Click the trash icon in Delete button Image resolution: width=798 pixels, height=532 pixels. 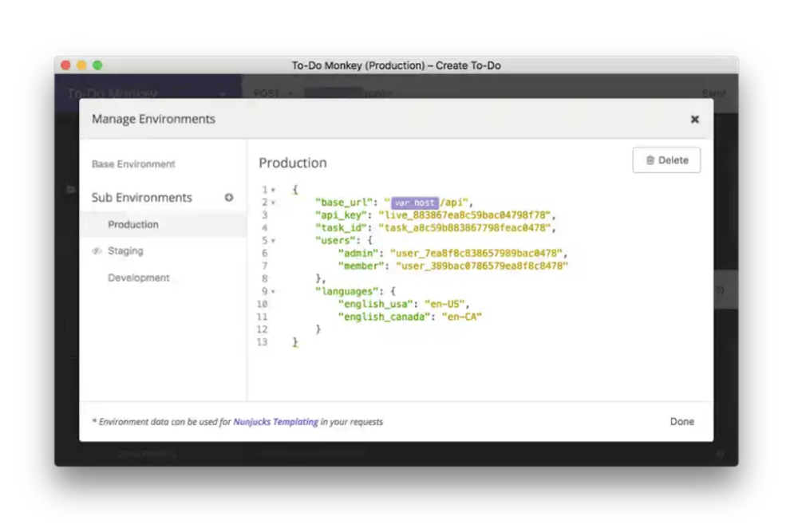point(650,160)
